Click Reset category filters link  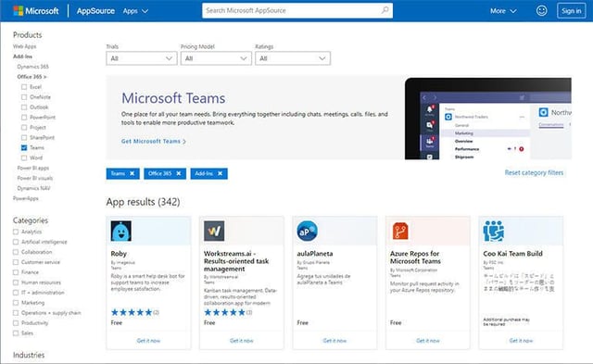(x=534, y=173)
